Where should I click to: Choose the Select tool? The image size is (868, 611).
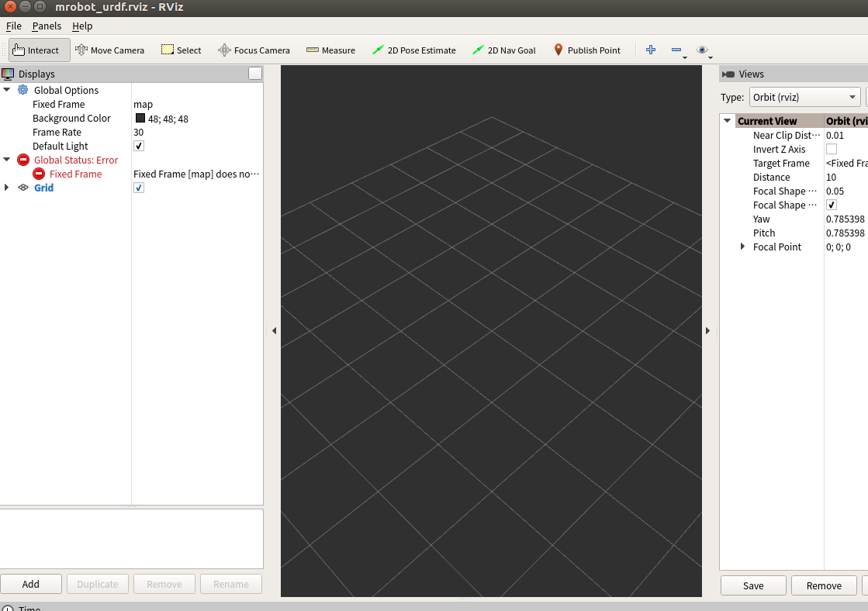click(181, 50)
